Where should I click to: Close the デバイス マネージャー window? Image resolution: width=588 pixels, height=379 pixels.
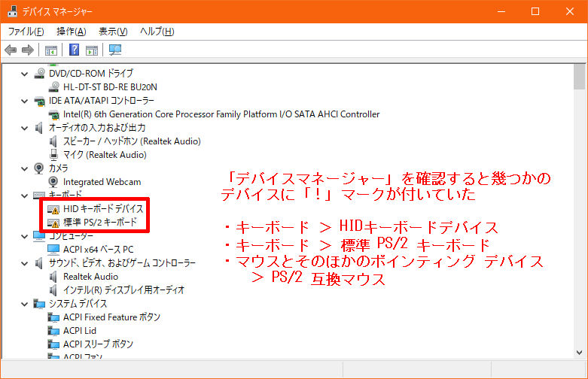[570, 11]
